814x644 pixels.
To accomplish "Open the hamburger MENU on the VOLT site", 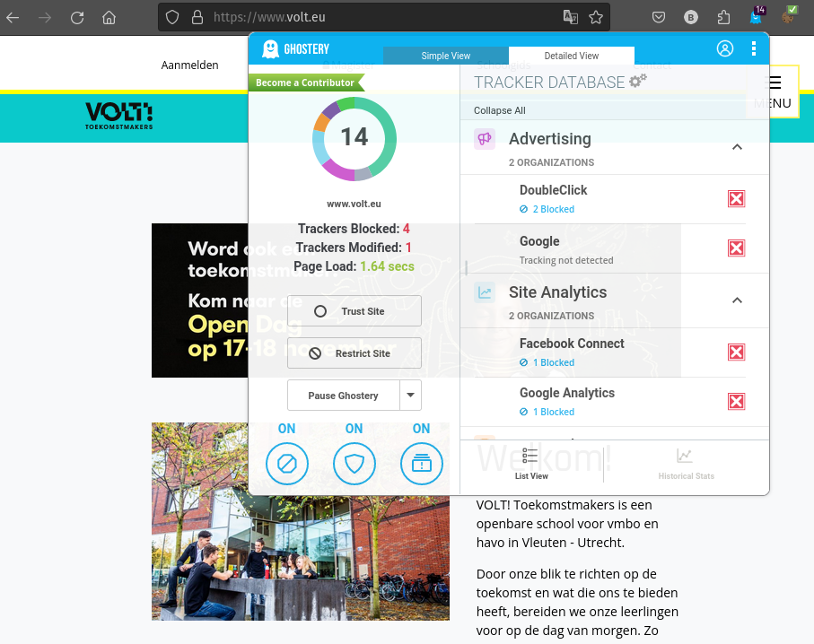I will 774,91.
